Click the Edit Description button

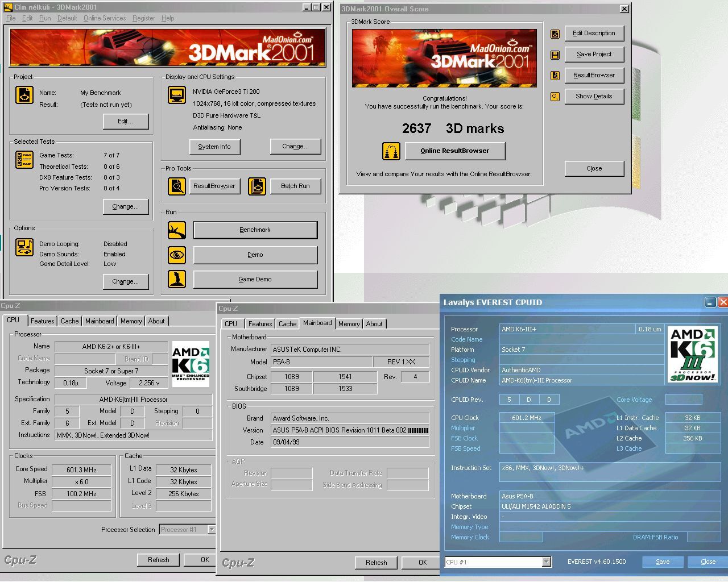pos(594,33)
